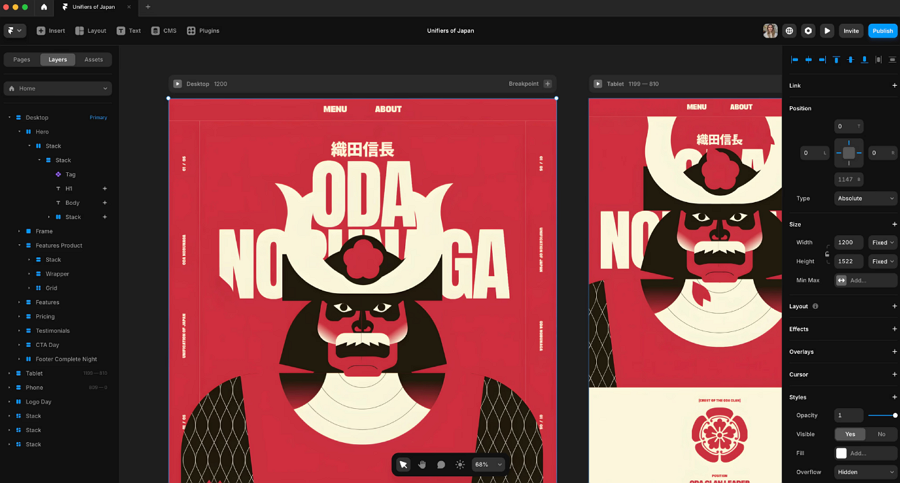Collapse the Desktop layer

9,117
